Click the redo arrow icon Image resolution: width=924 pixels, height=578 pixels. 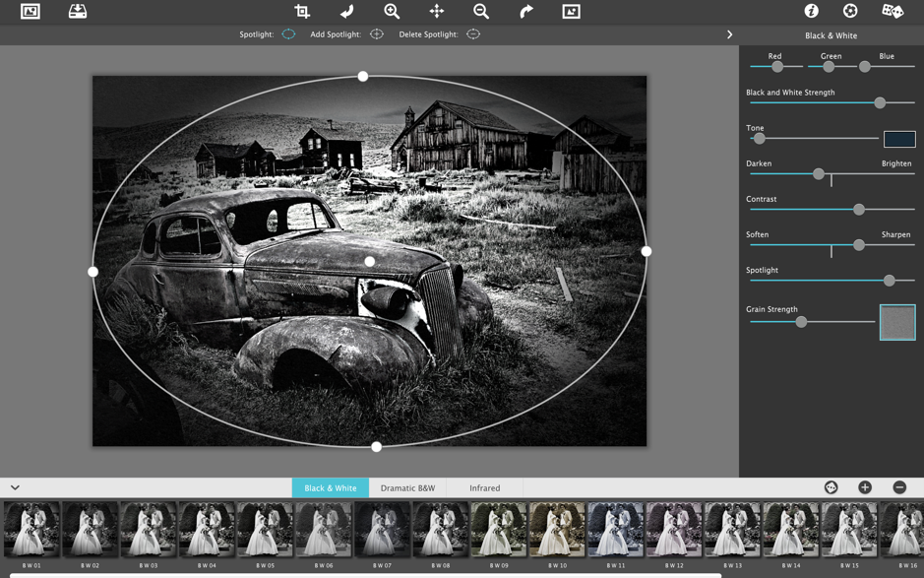[526, 12]
